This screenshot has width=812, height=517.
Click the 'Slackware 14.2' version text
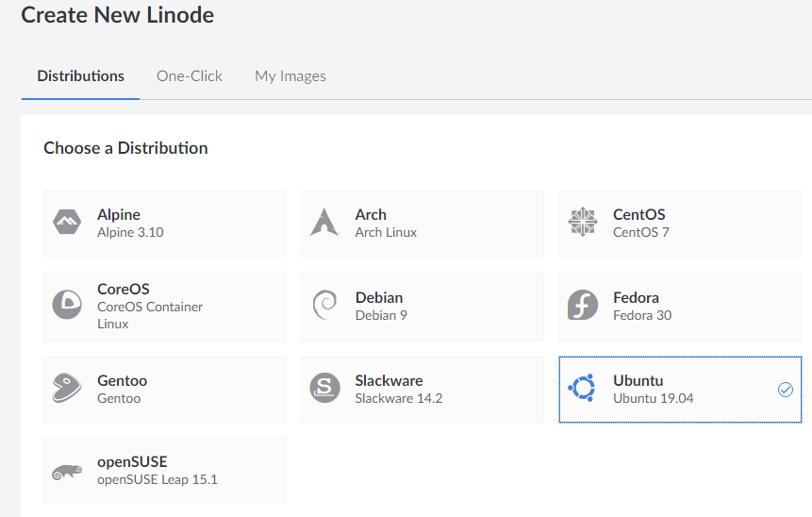399,398
